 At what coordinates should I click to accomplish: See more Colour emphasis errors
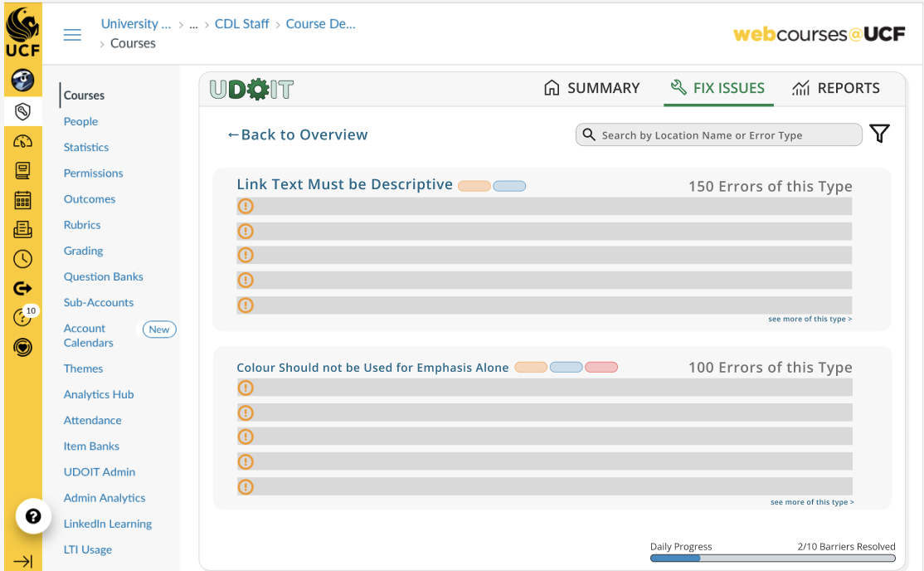(x=812, y=502)
